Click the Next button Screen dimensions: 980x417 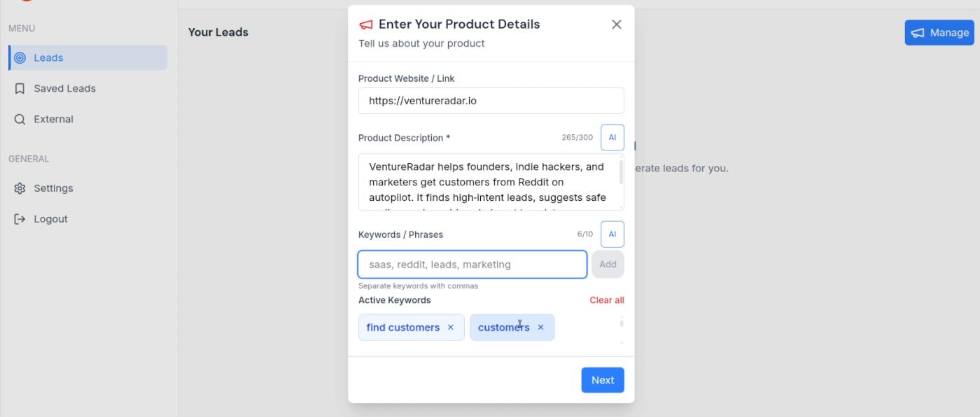click(x=602, y=380)
